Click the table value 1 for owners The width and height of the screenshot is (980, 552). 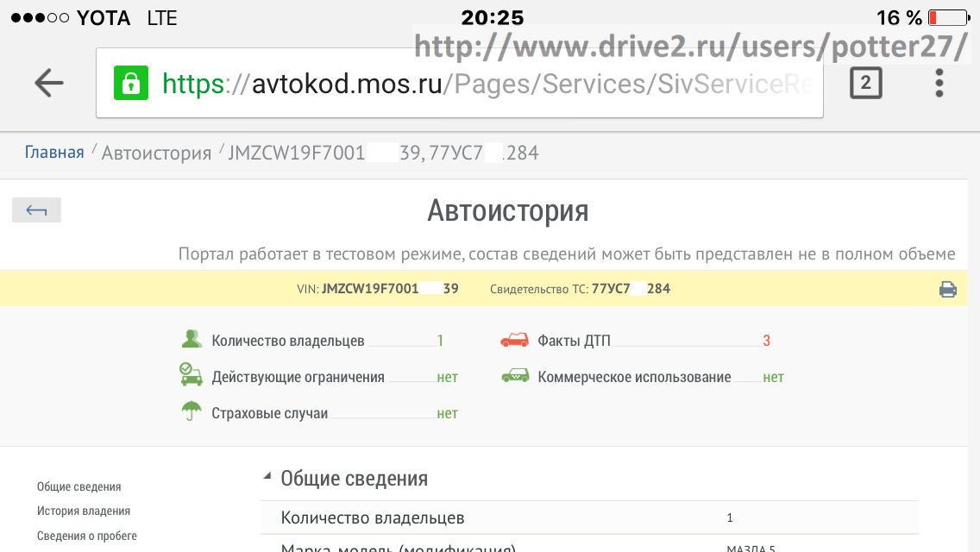tap(730, 517)
